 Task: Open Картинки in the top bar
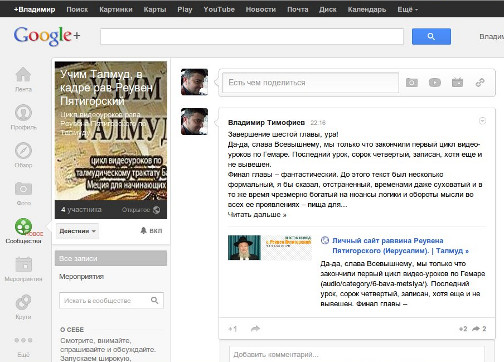(116, 9)
